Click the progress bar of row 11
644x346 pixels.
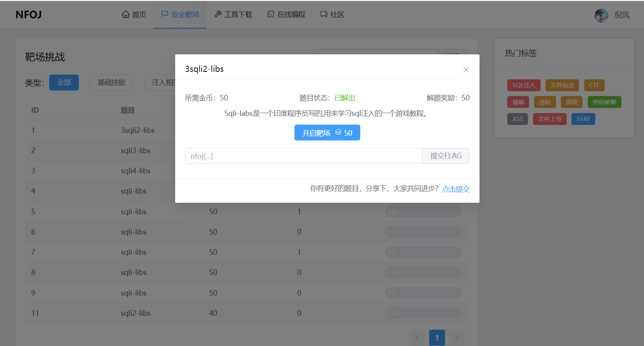[x=423, y=313]
